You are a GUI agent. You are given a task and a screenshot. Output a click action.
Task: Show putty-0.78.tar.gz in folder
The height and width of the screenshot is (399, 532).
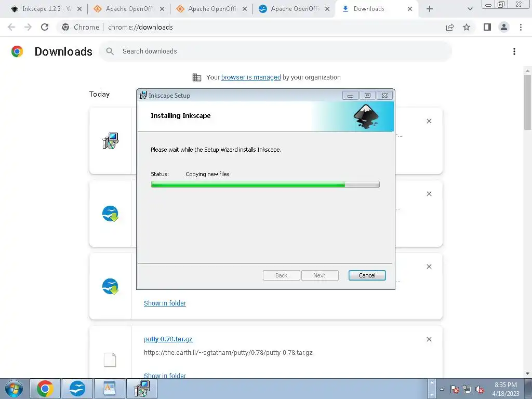(x=165, y=376)
